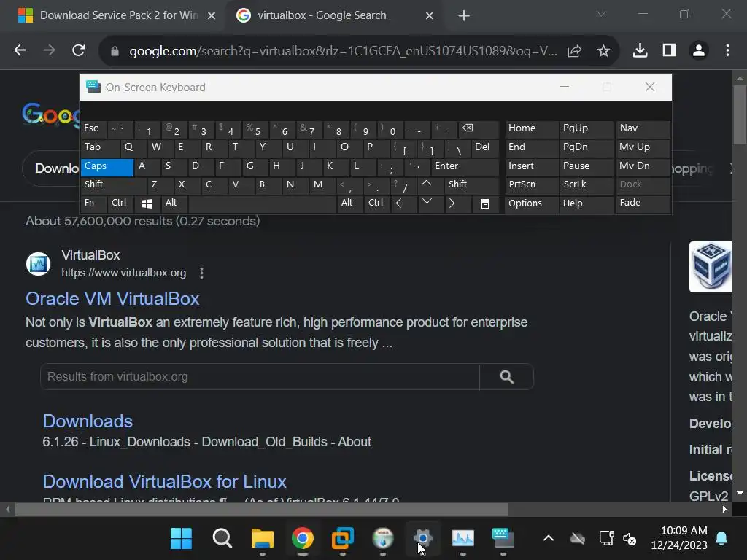Image resolution: width=747 pixels, height=560 pixels.
Task: Open a new Chrome tab
Action: click(463, 16)
